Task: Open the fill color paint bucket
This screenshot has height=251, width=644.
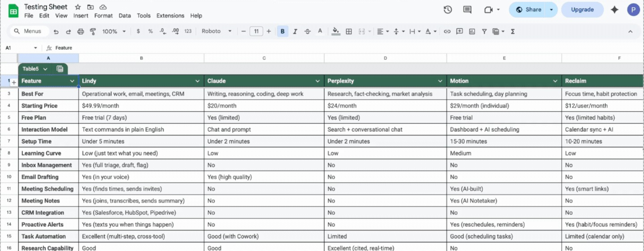Action: (336, 31)
